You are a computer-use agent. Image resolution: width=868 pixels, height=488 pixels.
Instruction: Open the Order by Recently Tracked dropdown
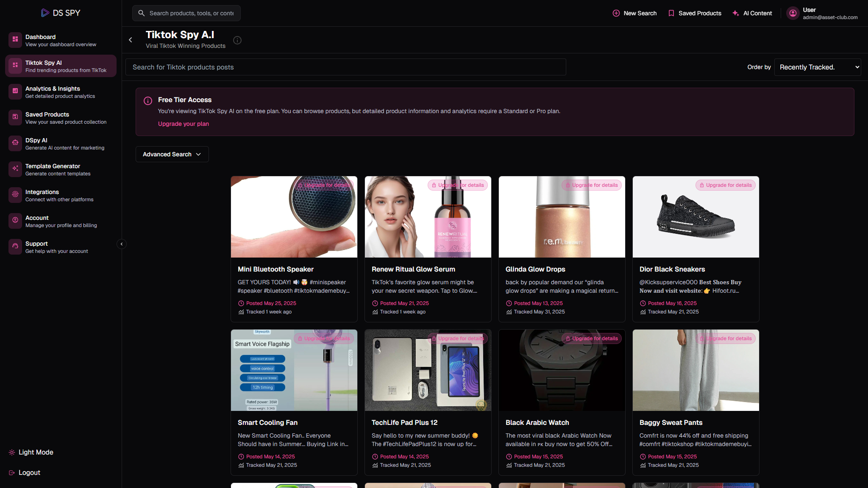(x=818, y=67)
